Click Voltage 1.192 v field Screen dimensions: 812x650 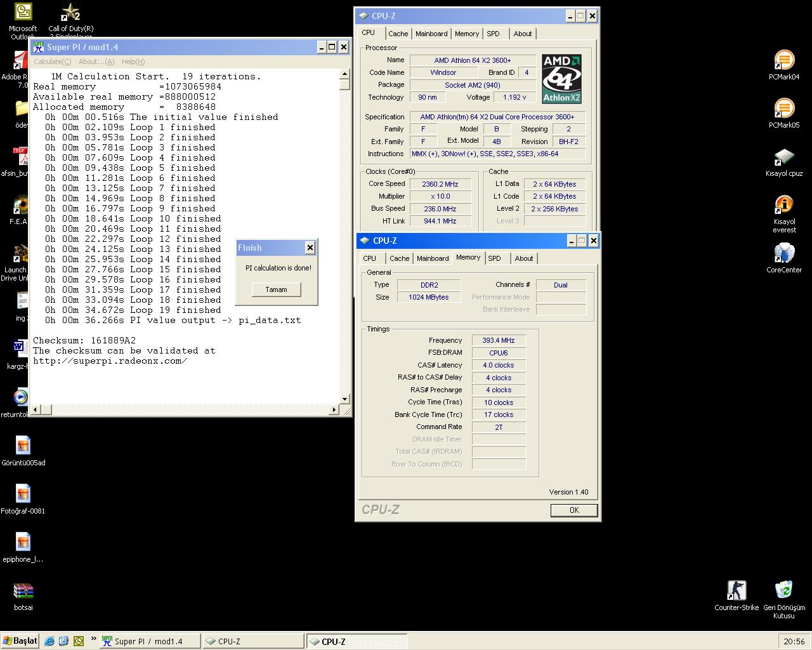[x=514, y=97]
